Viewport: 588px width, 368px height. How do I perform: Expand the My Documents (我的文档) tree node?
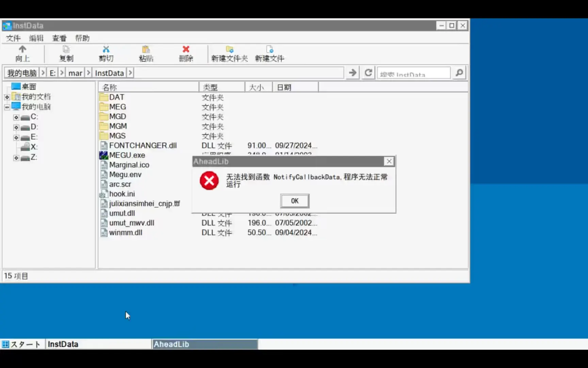7,97
